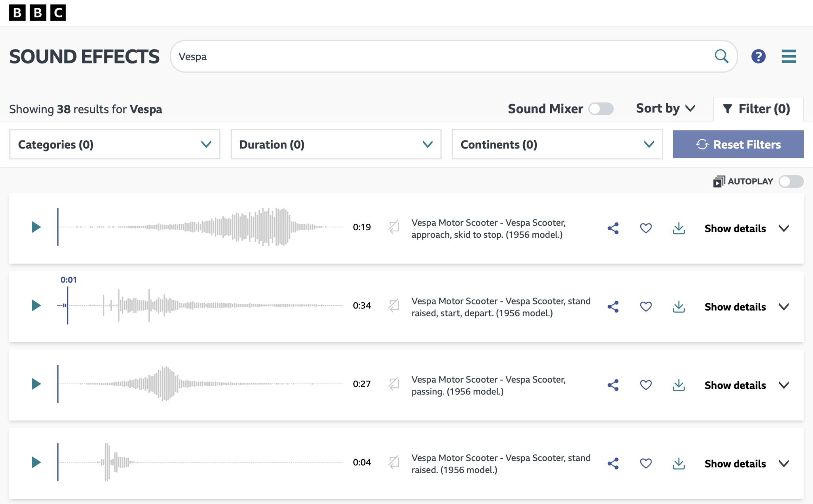
Task: Favourite the 0:04 'stand raised' sound
Action: [x=646, y=464]
